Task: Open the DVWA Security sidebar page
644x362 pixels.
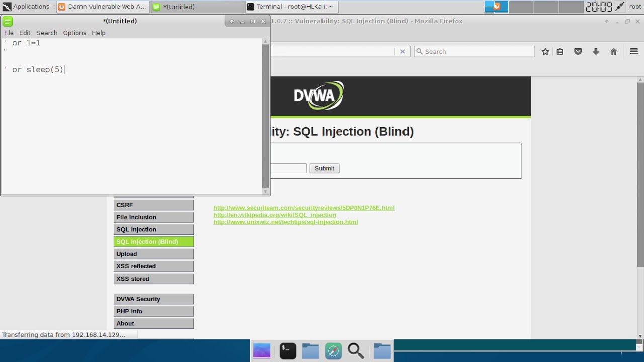Action: 153,299
